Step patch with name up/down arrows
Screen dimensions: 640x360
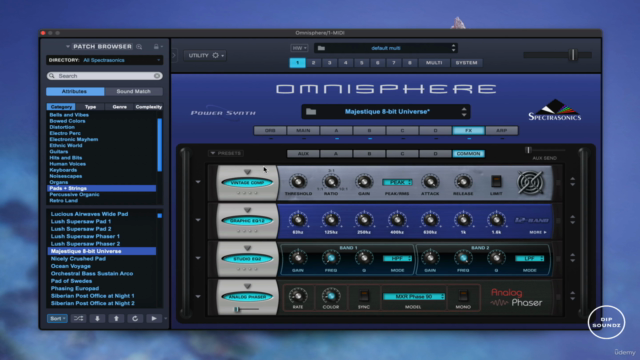coord(464,111)
